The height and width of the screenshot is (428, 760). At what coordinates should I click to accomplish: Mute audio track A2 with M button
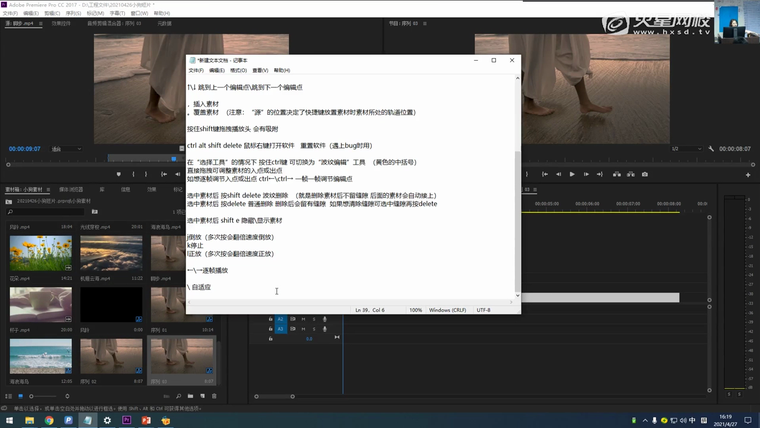pos(303,319)
